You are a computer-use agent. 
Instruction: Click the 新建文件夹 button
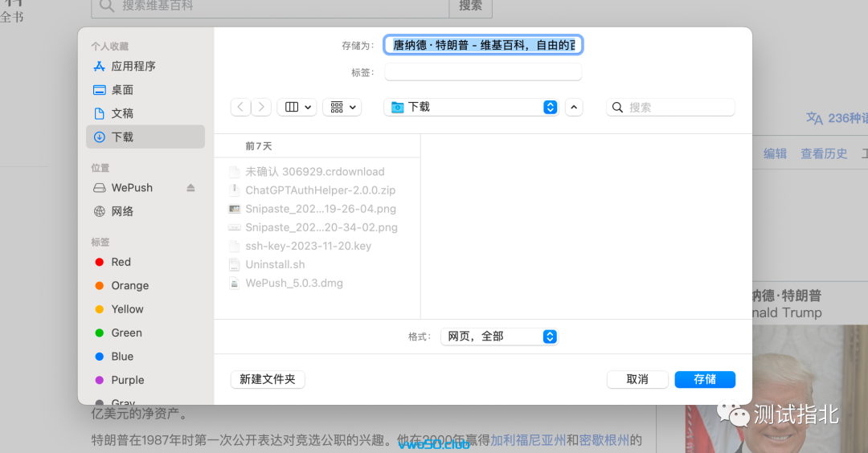268,379
